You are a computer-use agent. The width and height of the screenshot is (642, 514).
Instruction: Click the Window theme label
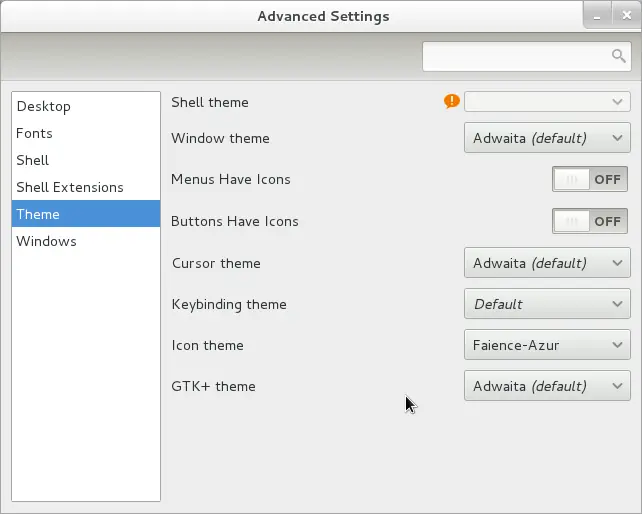[220, 138]
